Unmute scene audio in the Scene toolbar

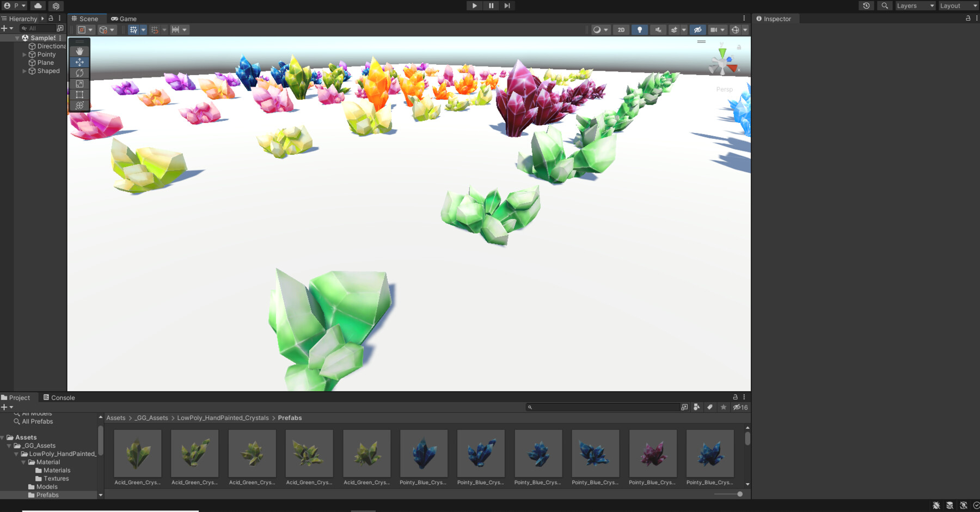coord(658,29)
